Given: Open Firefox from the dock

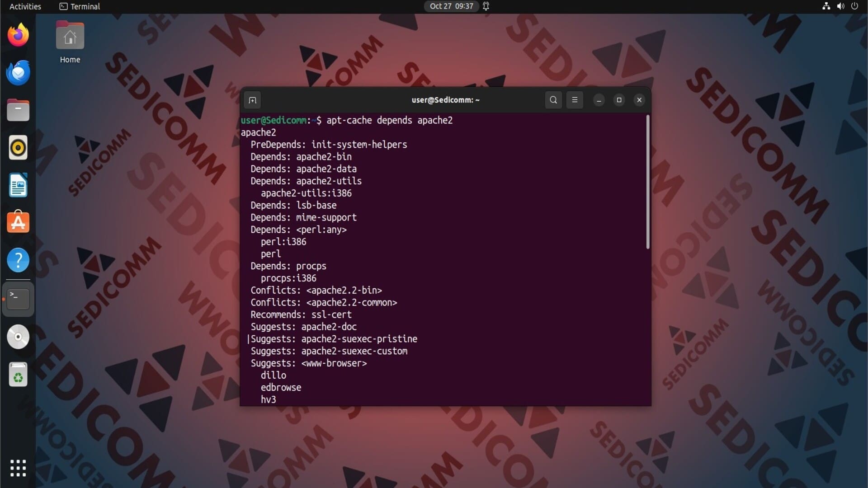Looking at the screenshot, I should click(x=18, y=35).
